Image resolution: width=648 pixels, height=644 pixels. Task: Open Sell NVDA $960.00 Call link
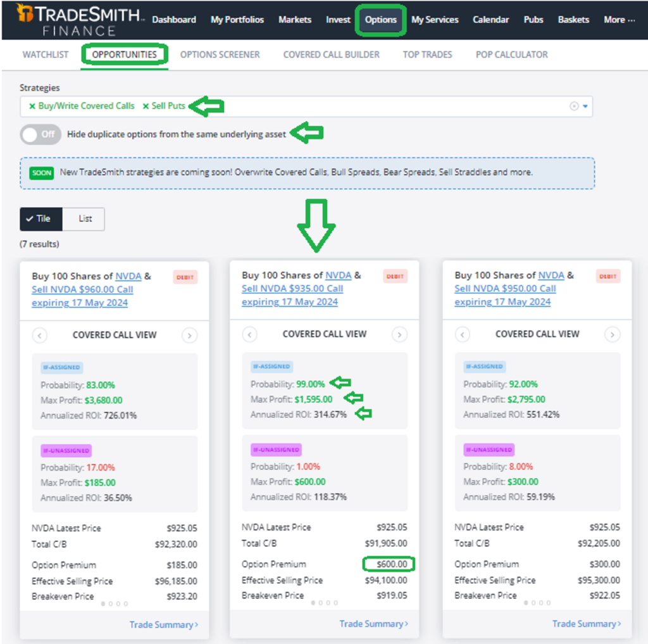pyautogui.click(x=82, y=296)
